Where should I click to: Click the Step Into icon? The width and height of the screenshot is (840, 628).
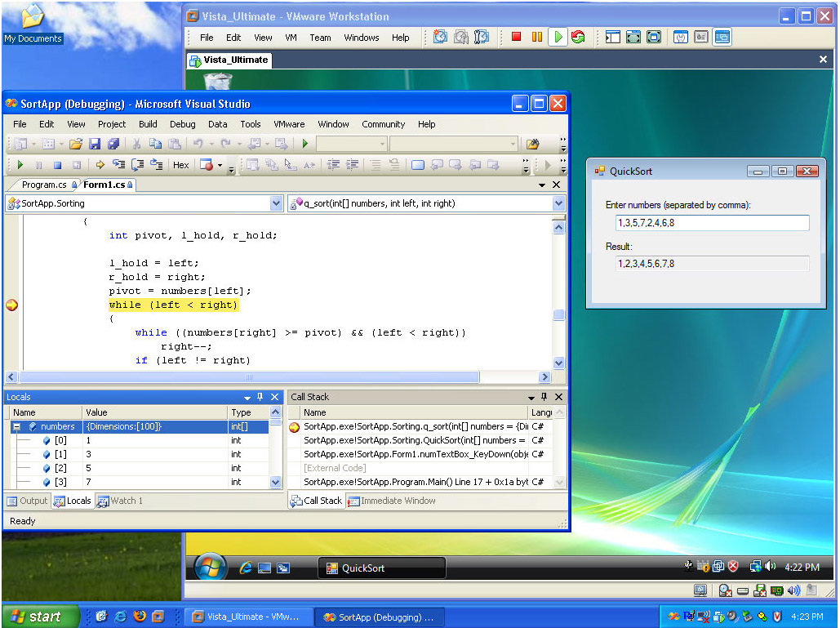[118, 165]
